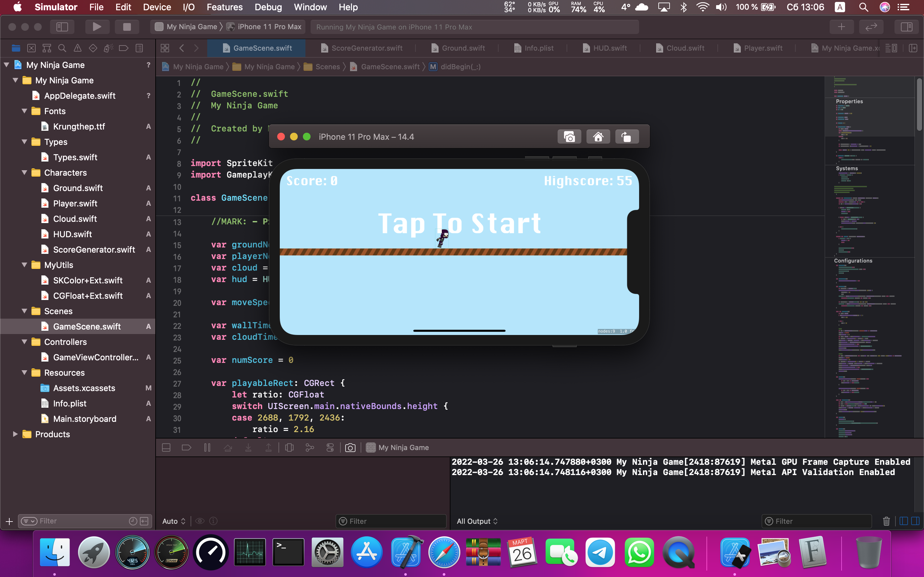Open the Debug menu
This screenshot has height=577, width=924.
(x=268, y=7)
